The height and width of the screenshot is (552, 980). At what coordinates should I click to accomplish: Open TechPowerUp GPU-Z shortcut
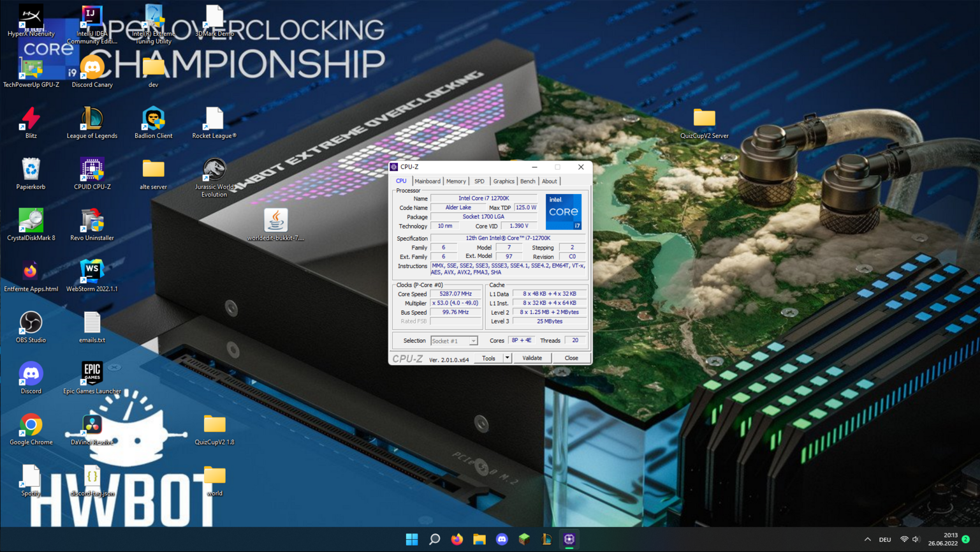[31, 72]
